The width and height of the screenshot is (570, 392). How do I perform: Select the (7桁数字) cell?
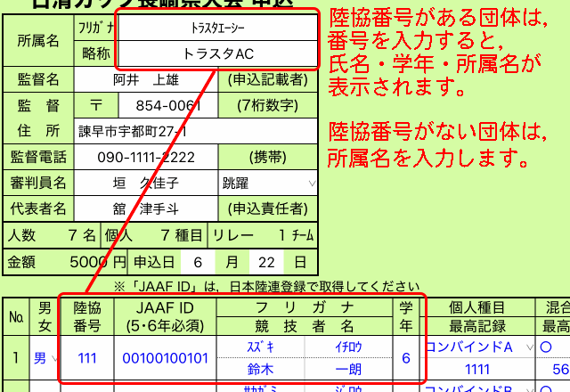[x=268, y=106]
